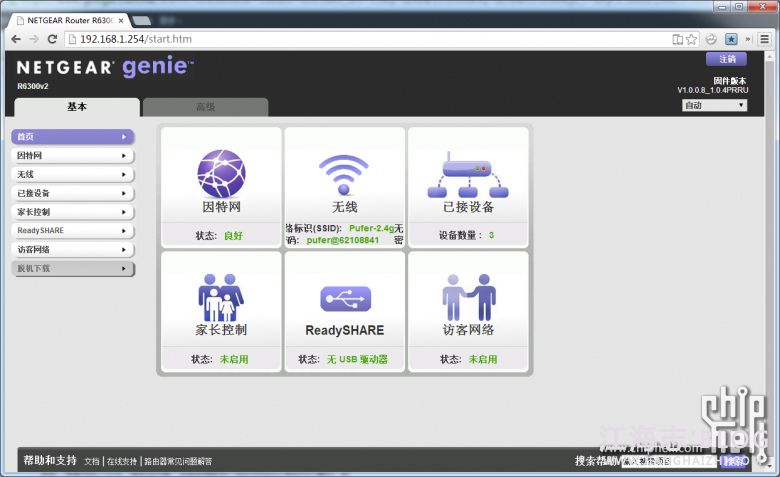Click the browser back arrow
The height and width of the screenshot is (477, 780).
(x=15, y=39)
